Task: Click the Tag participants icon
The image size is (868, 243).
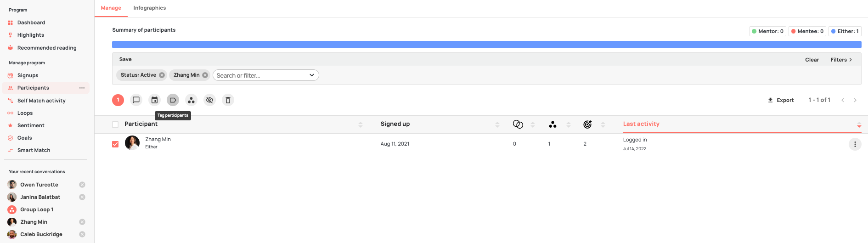Action: click(x=173, y=100)
